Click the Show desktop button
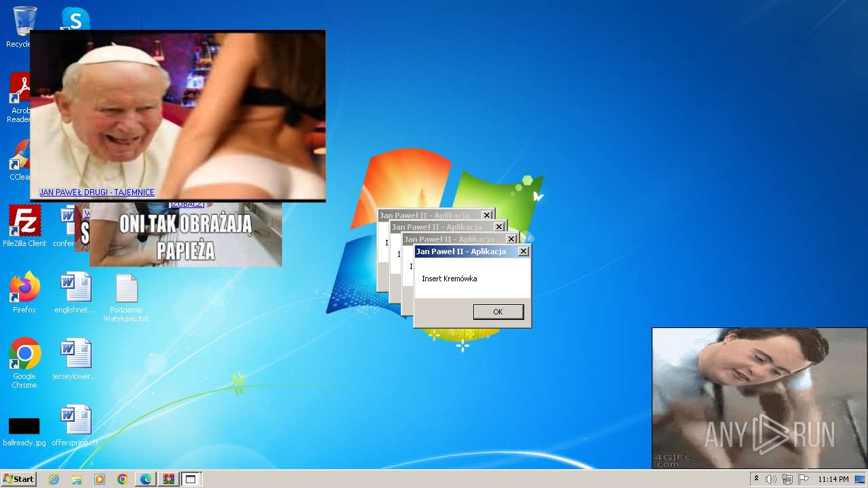Screen dimensions: 868x488 (861, 479)
